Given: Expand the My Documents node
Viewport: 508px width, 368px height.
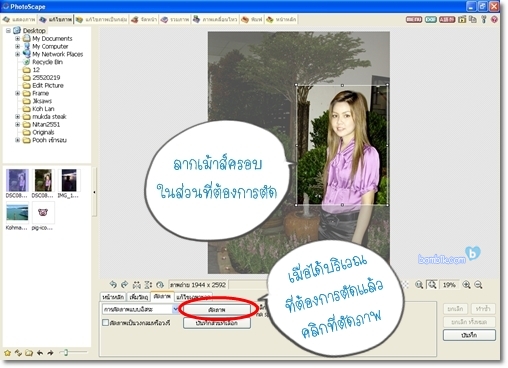Looking at the screenshot, I should pos(17,39).
